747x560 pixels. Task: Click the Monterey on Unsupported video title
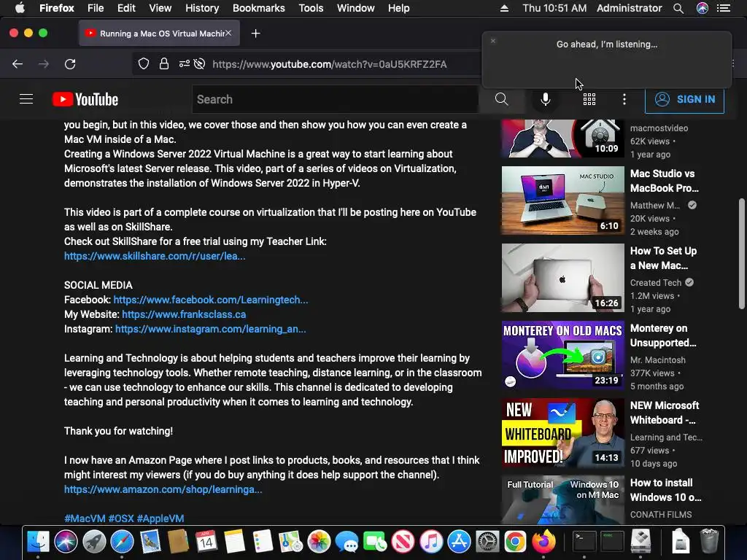663,335
